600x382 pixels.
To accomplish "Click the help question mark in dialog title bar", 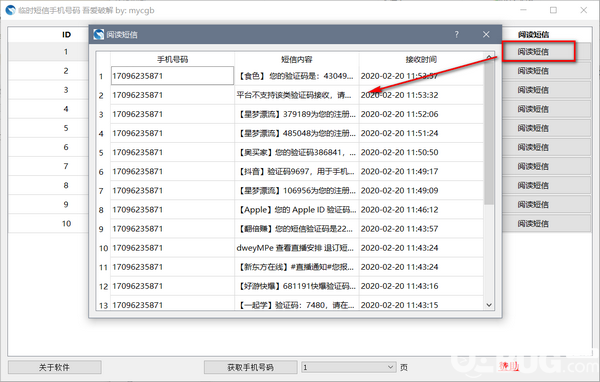I will click(x=457, y=34).
